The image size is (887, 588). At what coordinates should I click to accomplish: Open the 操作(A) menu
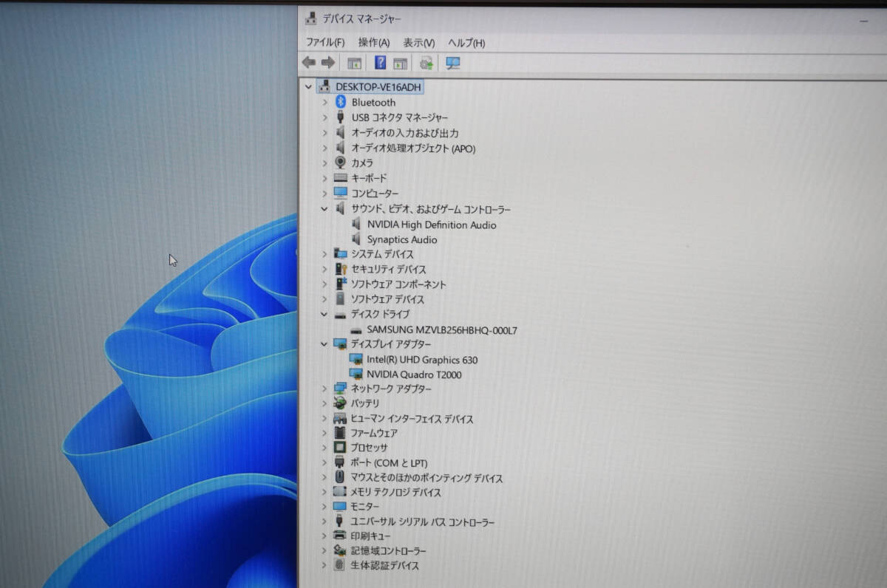pos(374,43)
